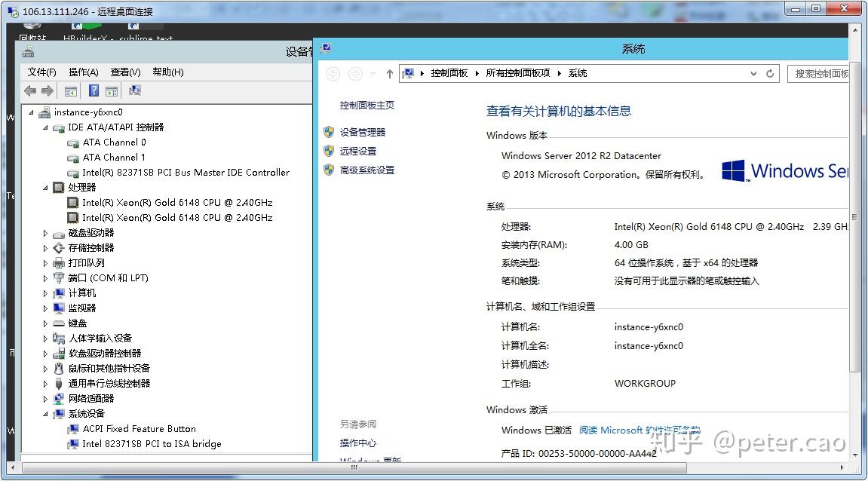The height and width of the screenshot is (481, 868).
Task: Click 控制面板 breadcrumb in address bar
Action: point(449,73)
